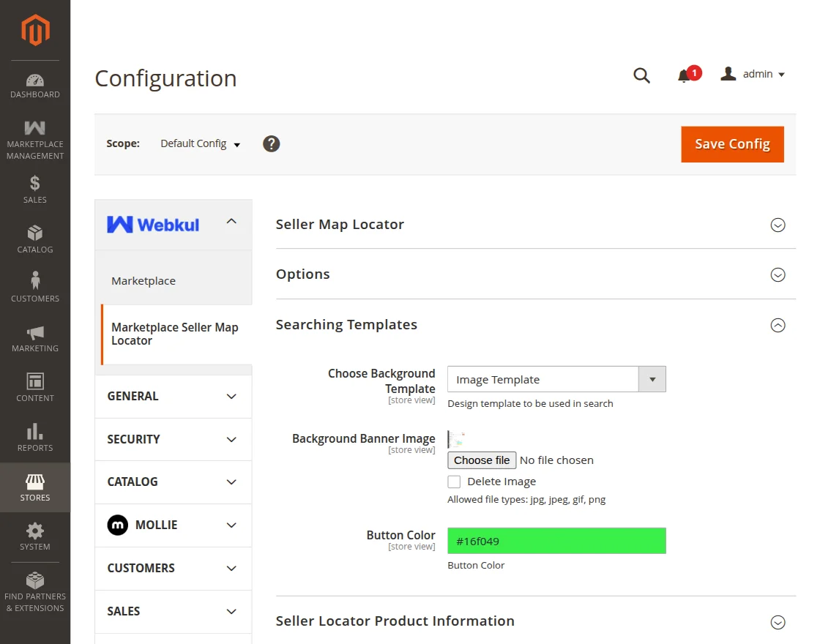Expand the MOLLIE configuration section
Viewport: 820px width, 644px height.
pos(173,525)
